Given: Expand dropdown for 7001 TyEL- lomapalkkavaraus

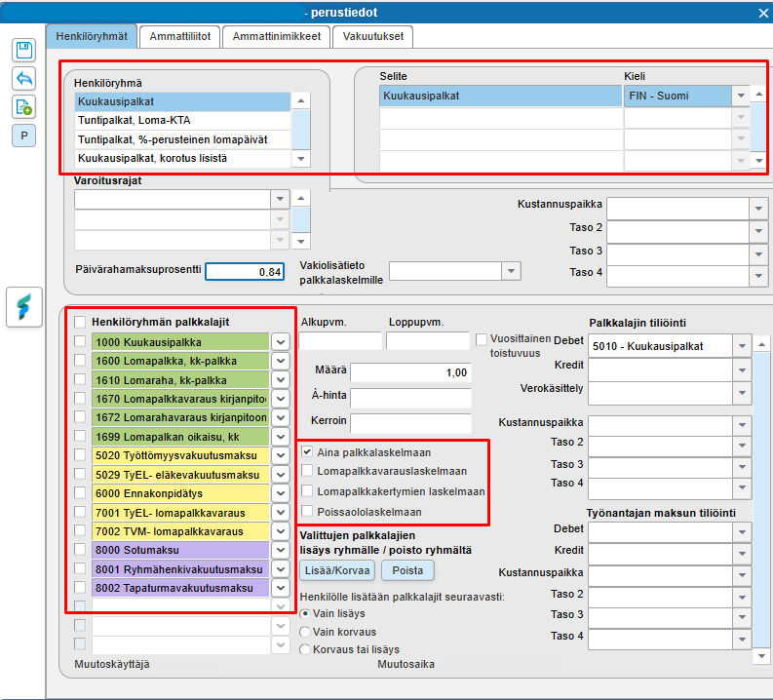Looking at the screenshot, I should coord(281,513).
